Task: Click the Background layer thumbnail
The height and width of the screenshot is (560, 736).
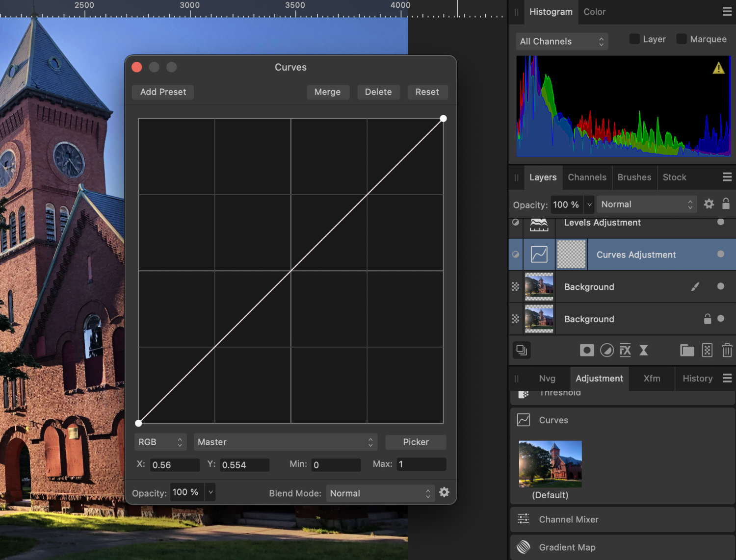Action: point(539,287)
